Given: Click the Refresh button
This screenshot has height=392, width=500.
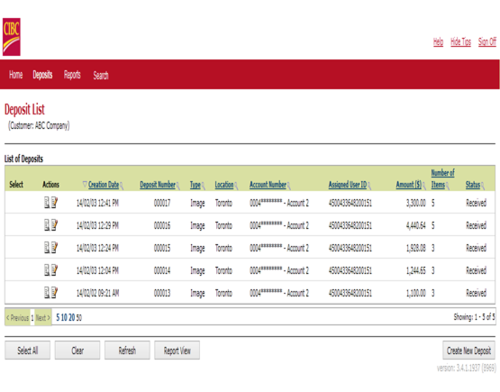Looking at the screenshot, I should (x=127, y=350).
